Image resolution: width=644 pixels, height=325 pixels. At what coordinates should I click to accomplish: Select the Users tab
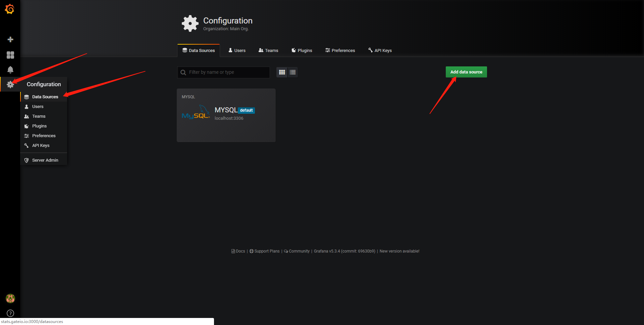[x=237, y=50]
